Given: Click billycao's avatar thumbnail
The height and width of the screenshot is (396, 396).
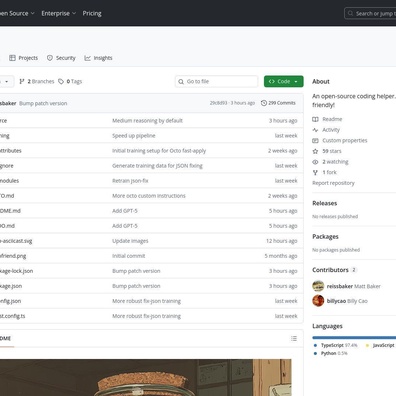Looking at the screenshot, I should point(318,301).
